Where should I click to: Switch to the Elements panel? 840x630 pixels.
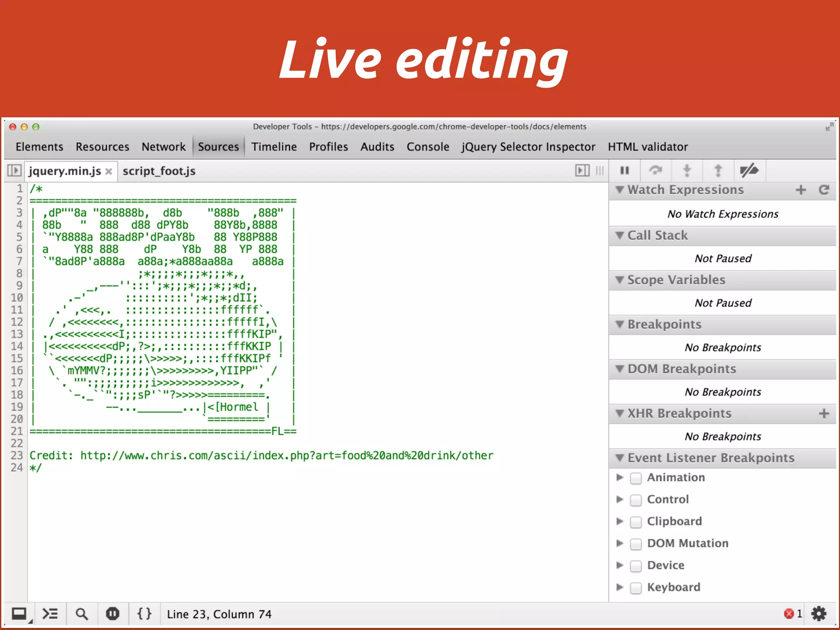click(39, 147)
